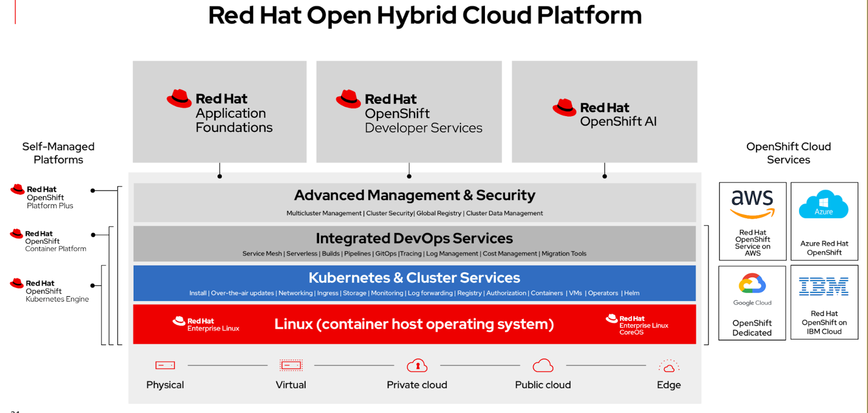Click the Red Hat OpenShift AI box
Image resolution: width=868 pixels, height=413 pixels.
coord(604,112)
